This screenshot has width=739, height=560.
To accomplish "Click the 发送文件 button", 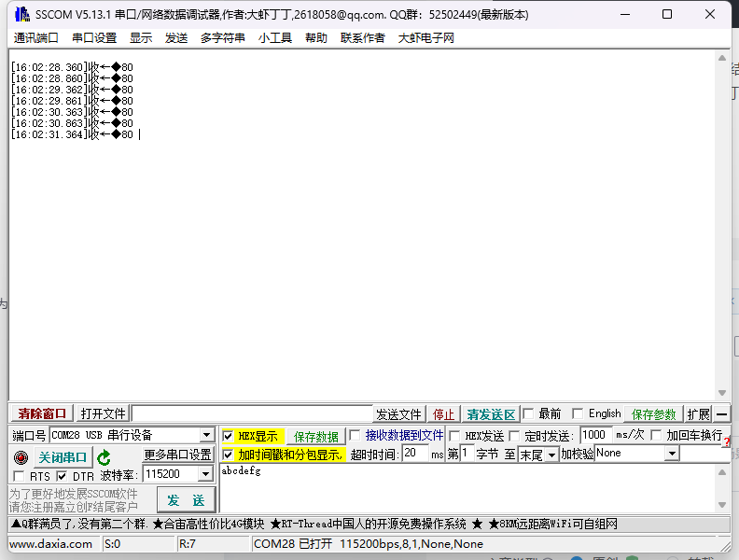I will [398, 414].
